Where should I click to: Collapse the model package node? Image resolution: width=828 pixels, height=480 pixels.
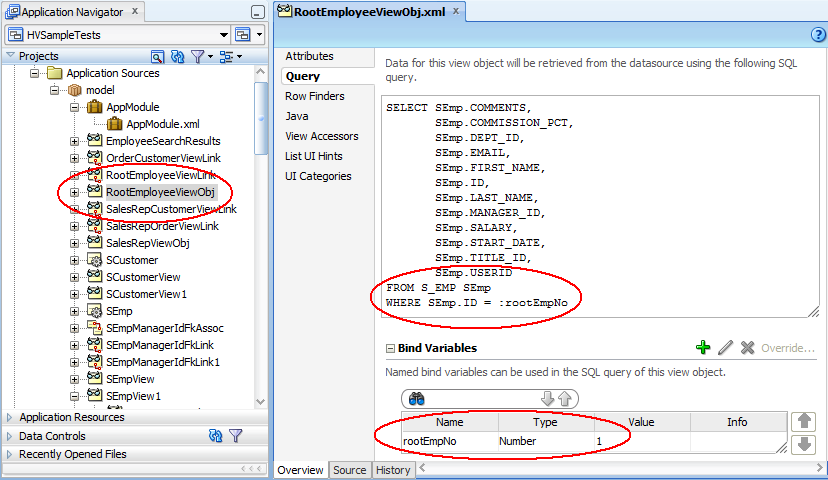[55, 90]
